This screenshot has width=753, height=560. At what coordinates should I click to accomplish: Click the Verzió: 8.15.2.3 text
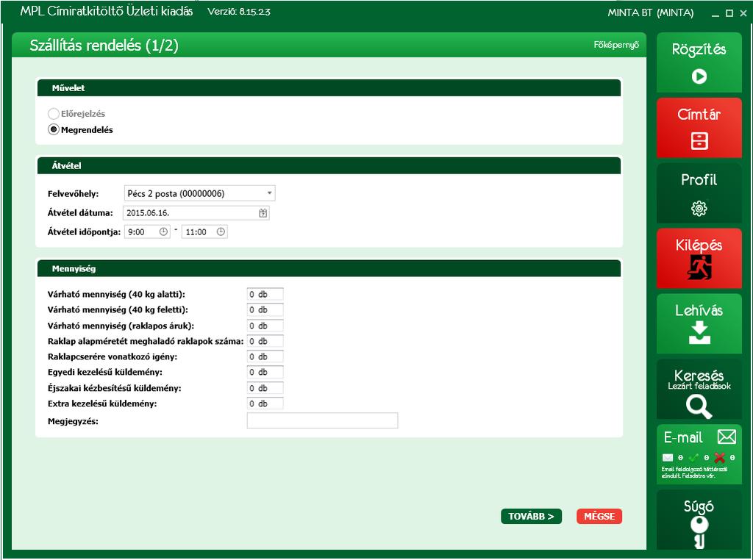(x=239, y=12)
